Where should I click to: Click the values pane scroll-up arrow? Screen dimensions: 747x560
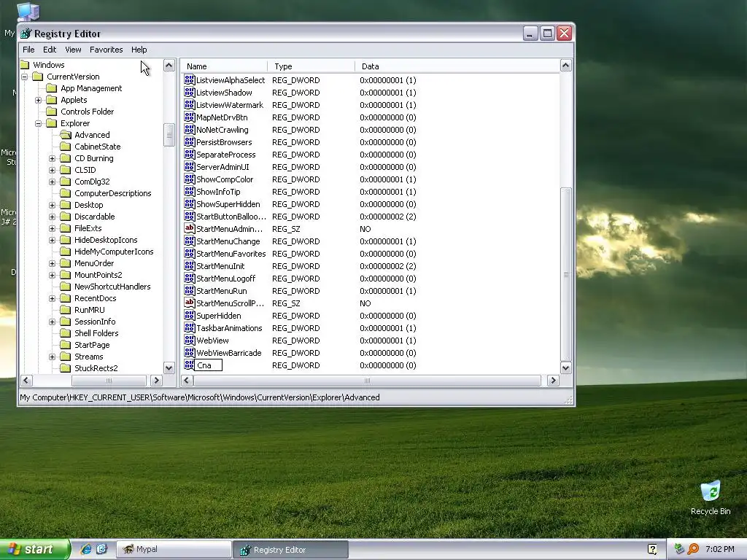pyautogui.click(x=565, y=66)
